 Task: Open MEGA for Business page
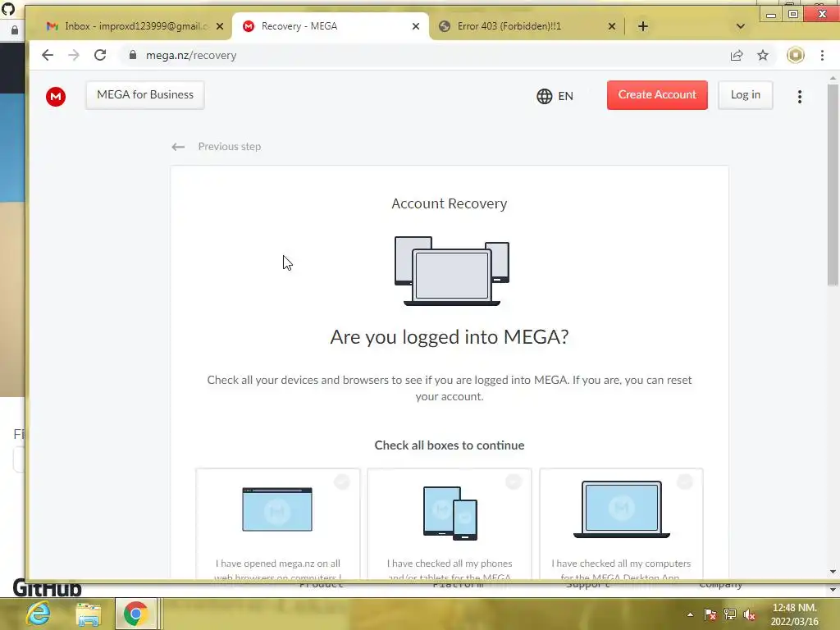pos(145,95)
